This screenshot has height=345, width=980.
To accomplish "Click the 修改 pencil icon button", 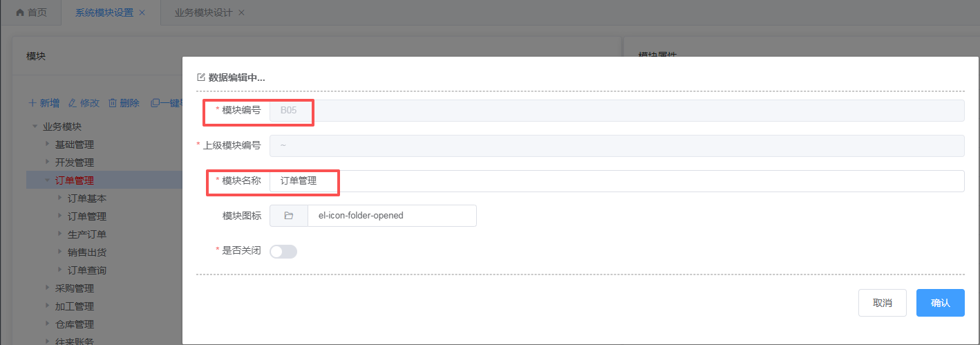I will pyautogui.click(x=72, y=103).
